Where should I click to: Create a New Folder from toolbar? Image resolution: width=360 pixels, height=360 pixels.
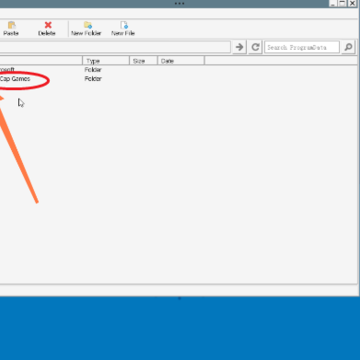click(86, 29)
